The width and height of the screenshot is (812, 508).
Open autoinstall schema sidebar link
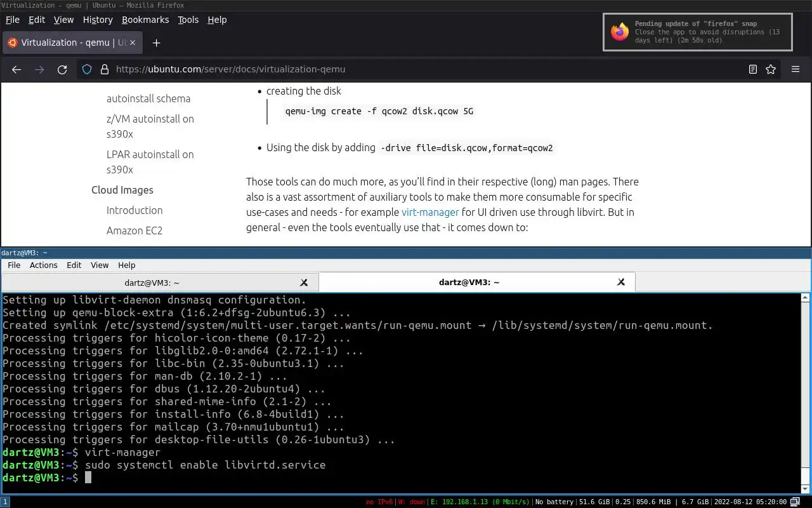148,98
